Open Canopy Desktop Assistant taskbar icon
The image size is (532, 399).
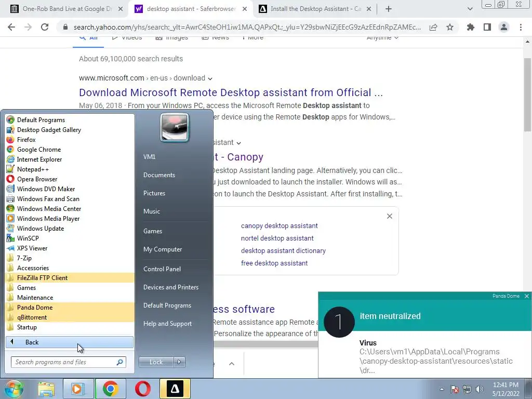tap(175, 389)
